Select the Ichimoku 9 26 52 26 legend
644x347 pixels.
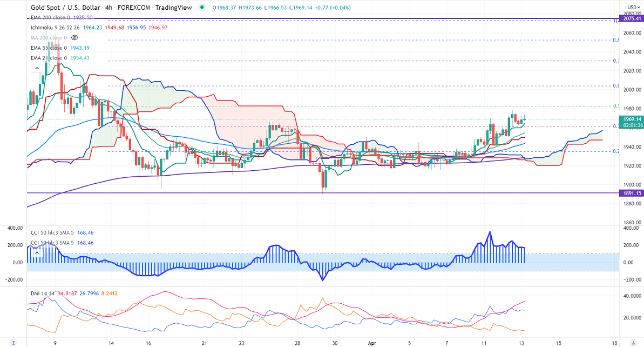(55, 28)
